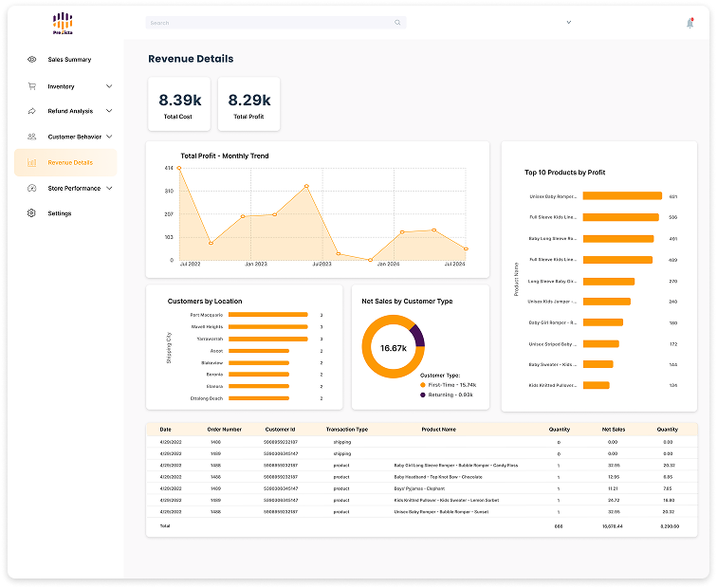Click 'Total Profit - Monthly Trend' chart title
This screenshot has height=588, width=717.
pyautogui.click(x=225, y=156)
